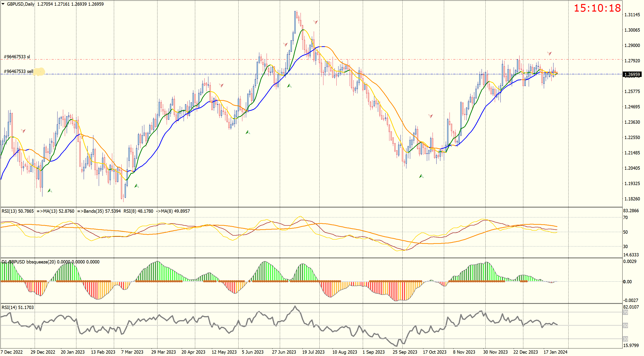Select the #96467533 sl stop-loss line label
Viewport: 644px width, 356px height.
click(x=17, y=57)
